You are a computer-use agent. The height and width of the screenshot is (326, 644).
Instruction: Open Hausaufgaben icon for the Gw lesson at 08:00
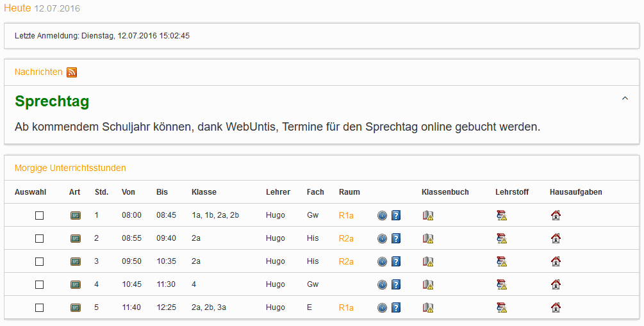click(556, 215)
